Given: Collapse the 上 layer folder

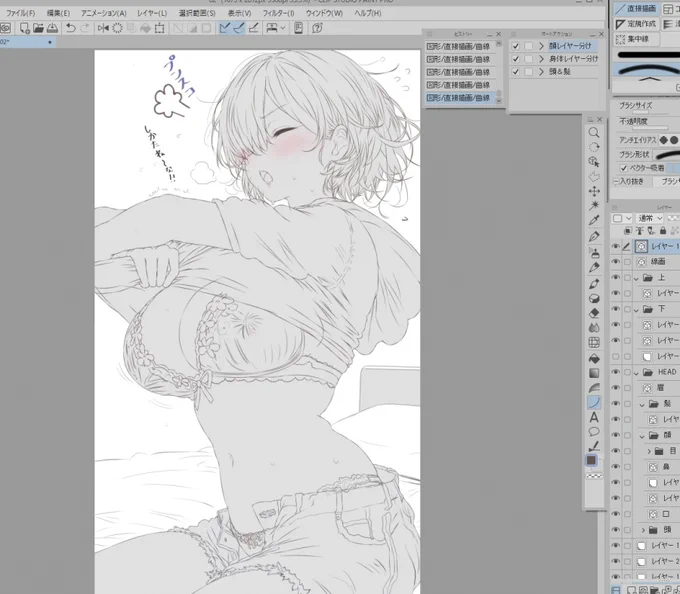Looking at the screenshot, I should pos(636,278).
